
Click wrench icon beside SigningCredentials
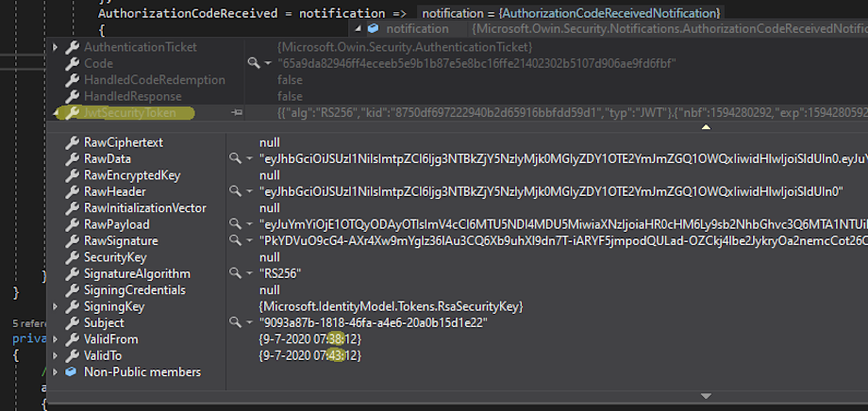[72, 289]
